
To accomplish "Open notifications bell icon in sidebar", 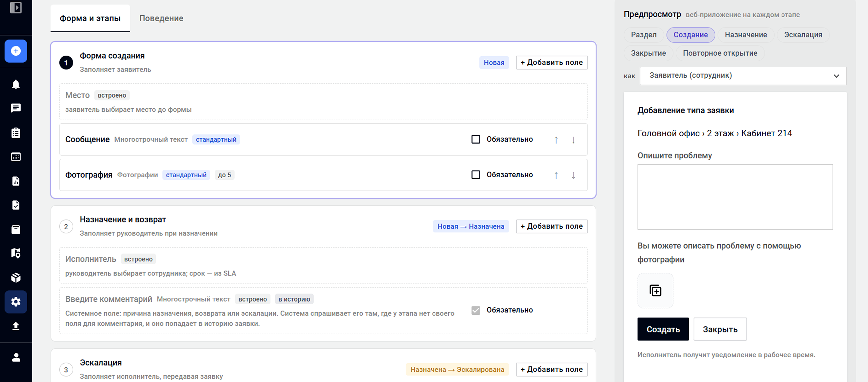I will click(x=16, y=84).
